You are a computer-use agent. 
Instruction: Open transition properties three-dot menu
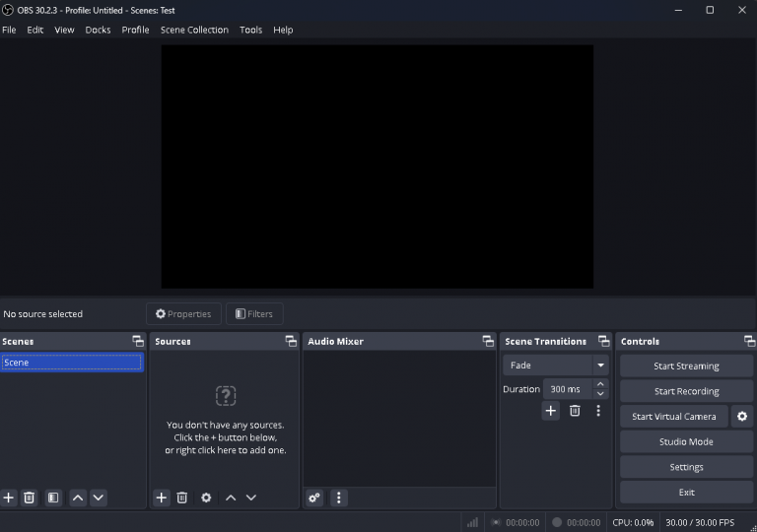click(598, 411)
